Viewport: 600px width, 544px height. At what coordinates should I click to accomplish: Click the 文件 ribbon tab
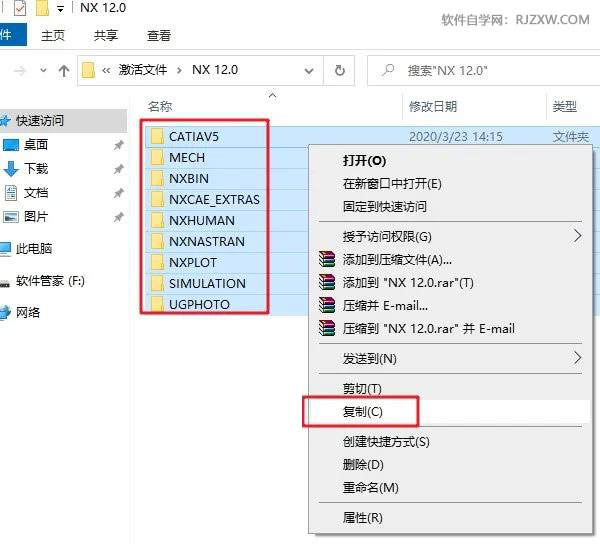(x=12, y=35)
